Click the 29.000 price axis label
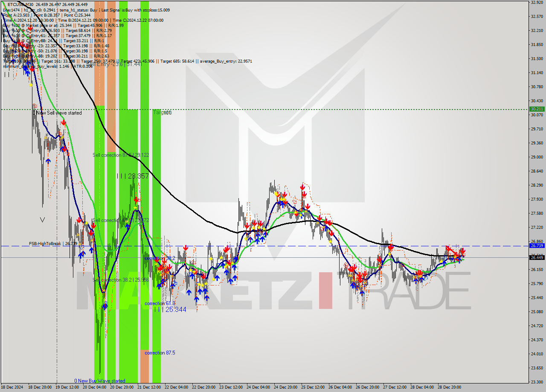 point(537,157)
